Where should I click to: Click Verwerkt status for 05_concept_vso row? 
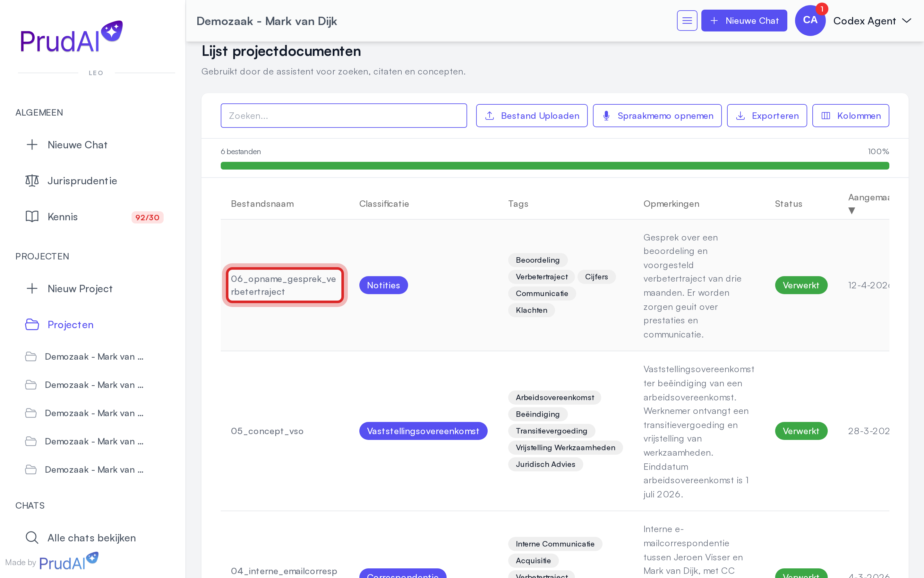[x=801, y=431]
